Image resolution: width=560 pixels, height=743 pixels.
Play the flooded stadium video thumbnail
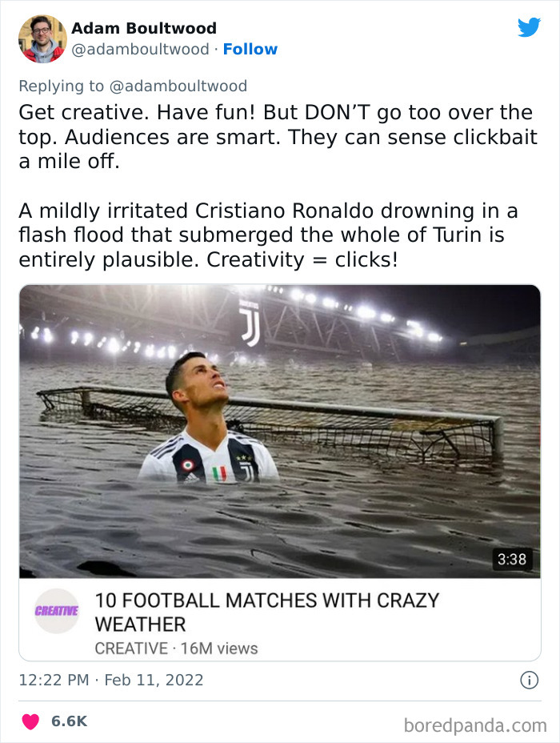pyautogui.click(x=280, y=432)
